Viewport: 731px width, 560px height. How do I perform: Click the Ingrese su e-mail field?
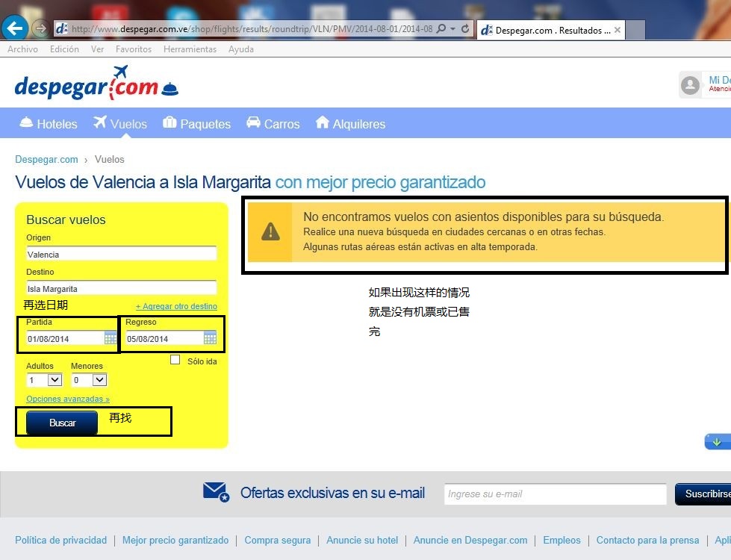click(556, 494)
